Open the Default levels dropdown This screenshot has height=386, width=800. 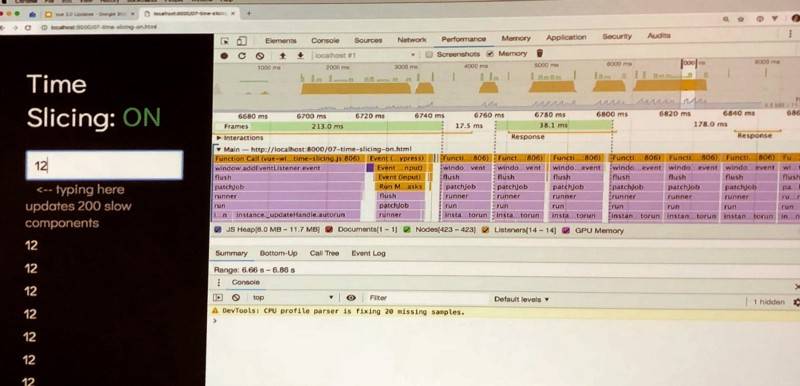point(521,299)
